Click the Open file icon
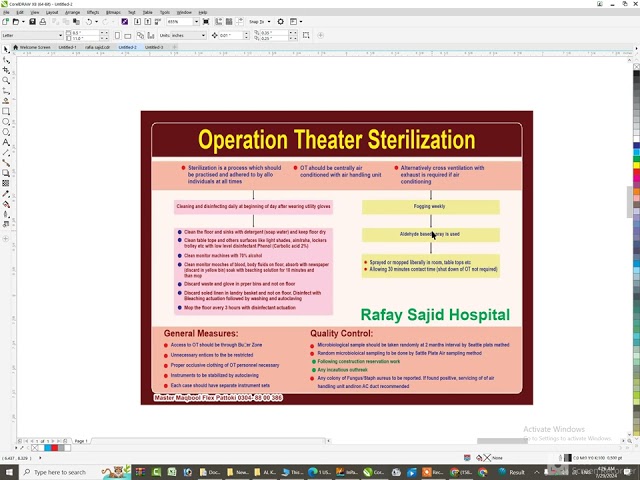Screen dimensions: 640x480 pyautogui.click(x=16, y=22)
